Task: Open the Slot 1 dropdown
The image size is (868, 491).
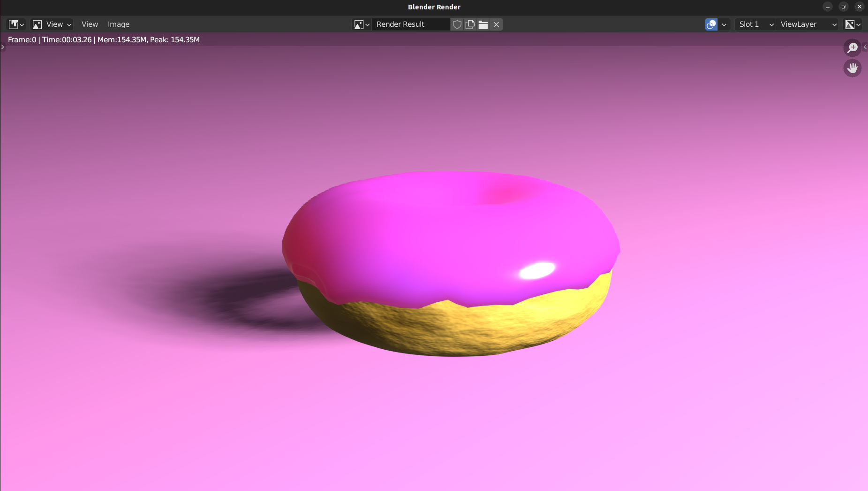Action: (755, 24)
